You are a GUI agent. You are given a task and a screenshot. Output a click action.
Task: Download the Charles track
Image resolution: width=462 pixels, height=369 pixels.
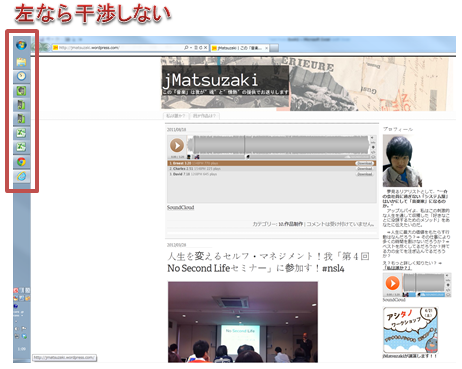(364, 169)
